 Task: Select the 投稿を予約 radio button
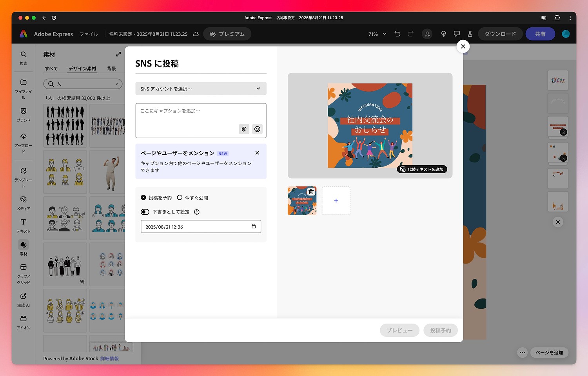point(143,198)
